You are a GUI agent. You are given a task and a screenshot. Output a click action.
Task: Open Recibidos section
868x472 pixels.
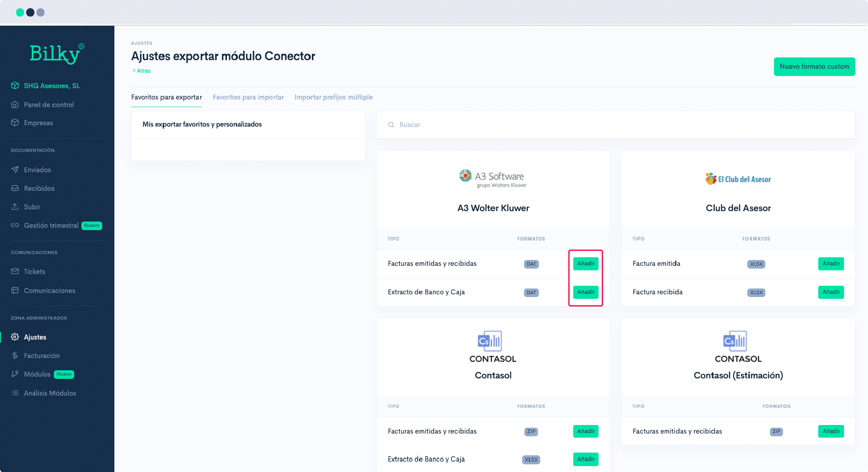(x=39, y=189)
